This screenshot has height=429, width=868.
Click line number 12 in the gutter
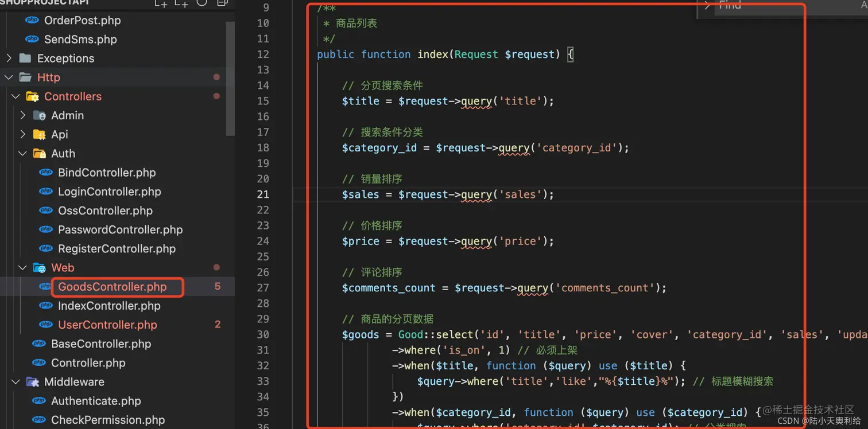pyautogui.click(x=263, y=54)
